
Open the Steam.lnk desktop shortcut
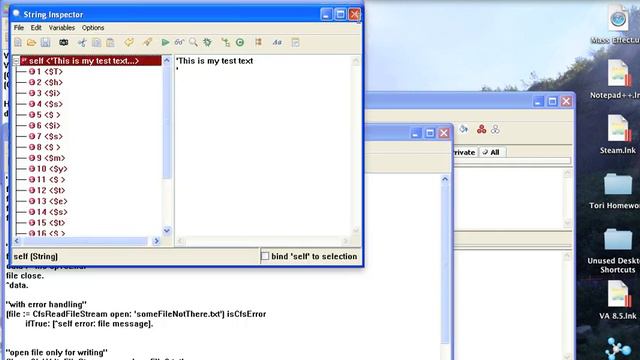[x=618, y=134]
